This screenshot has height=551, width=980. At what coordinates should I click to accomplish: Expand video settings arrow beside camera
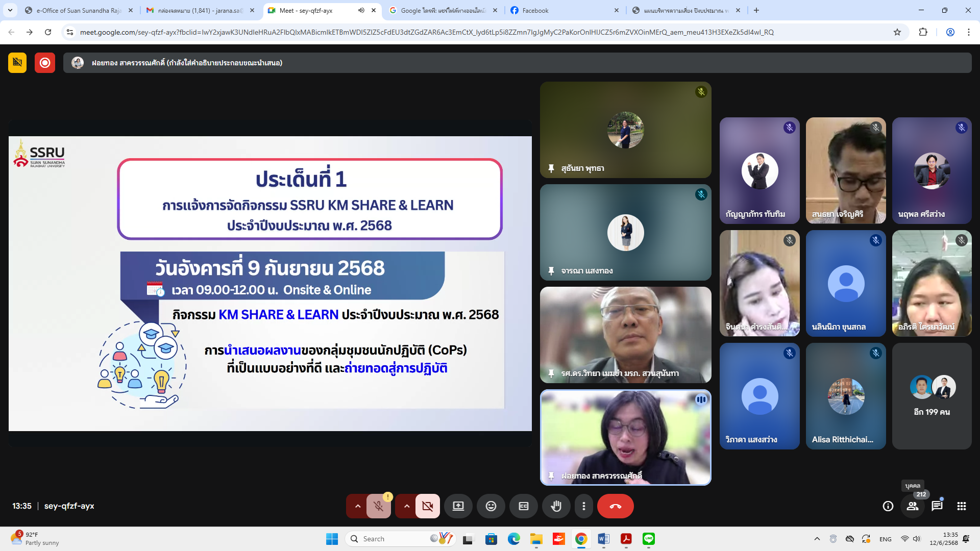coord(407,506)
